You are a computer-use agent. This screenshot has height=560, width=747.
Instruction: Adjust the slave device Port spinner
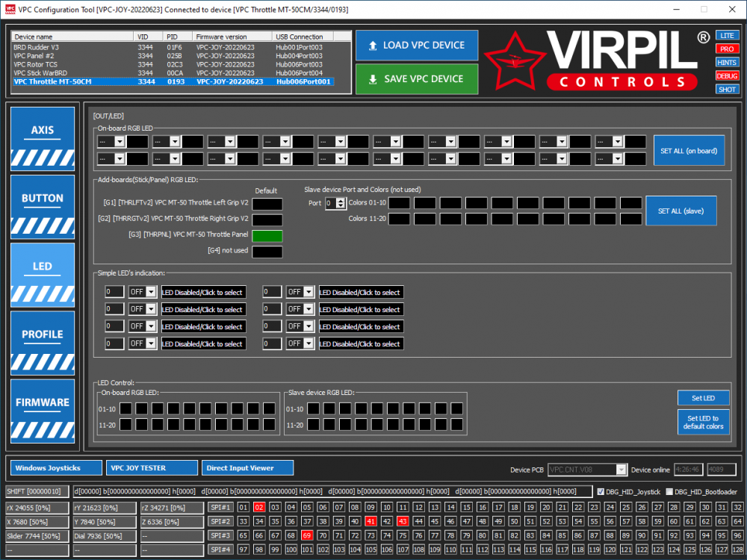pyautogui.click(x=340, y=203)
